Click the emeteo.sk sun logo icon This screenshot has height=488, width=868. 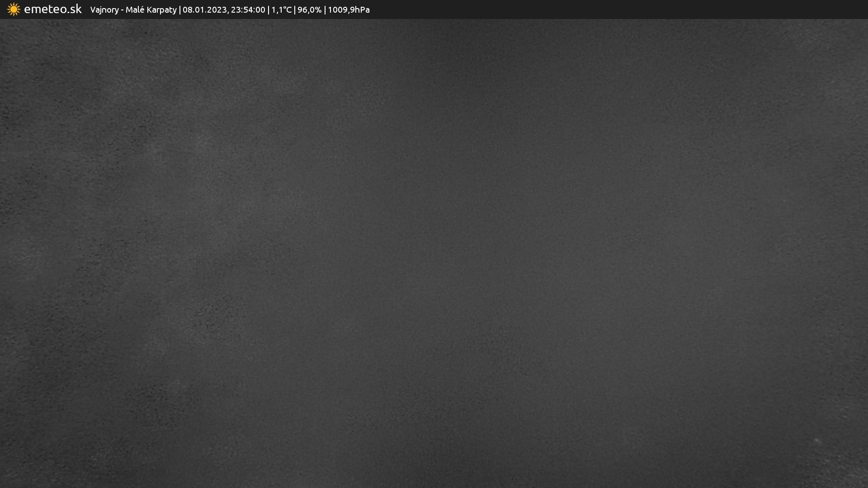[14, 9]
